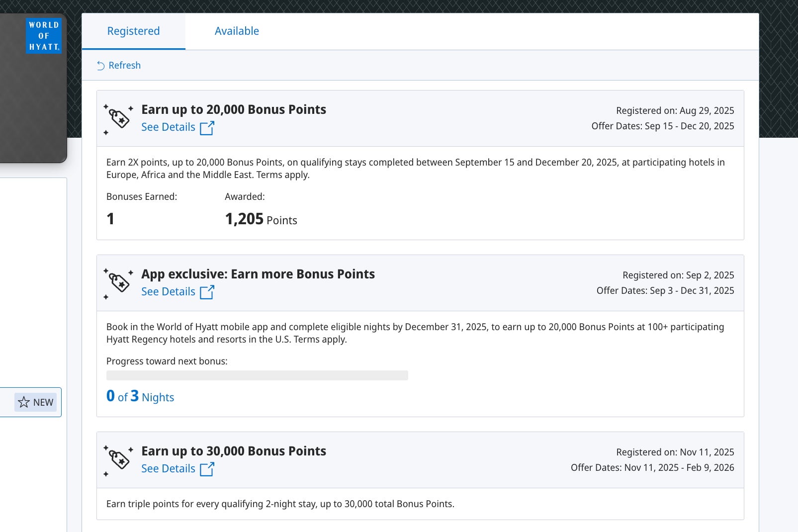798x532 pixels.
Task: Click the gray World of Hyatt card image
Action: (30, 109)
